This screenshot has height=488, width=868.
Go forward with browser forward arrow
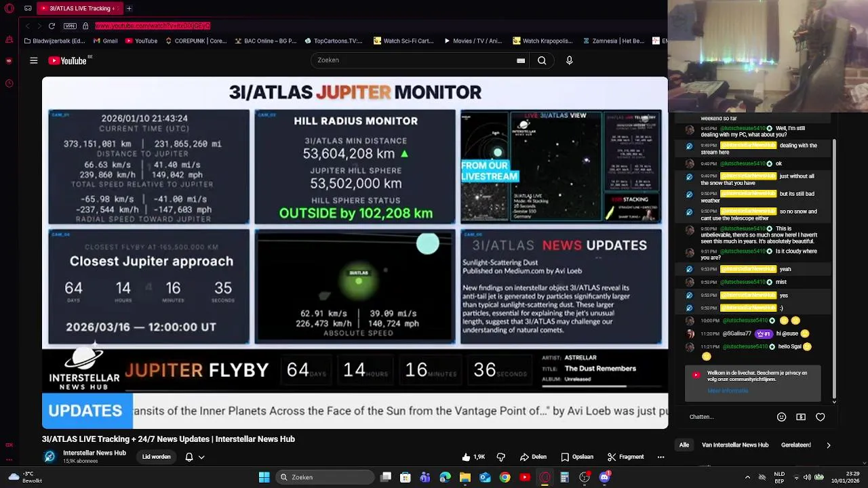(39, 26)
